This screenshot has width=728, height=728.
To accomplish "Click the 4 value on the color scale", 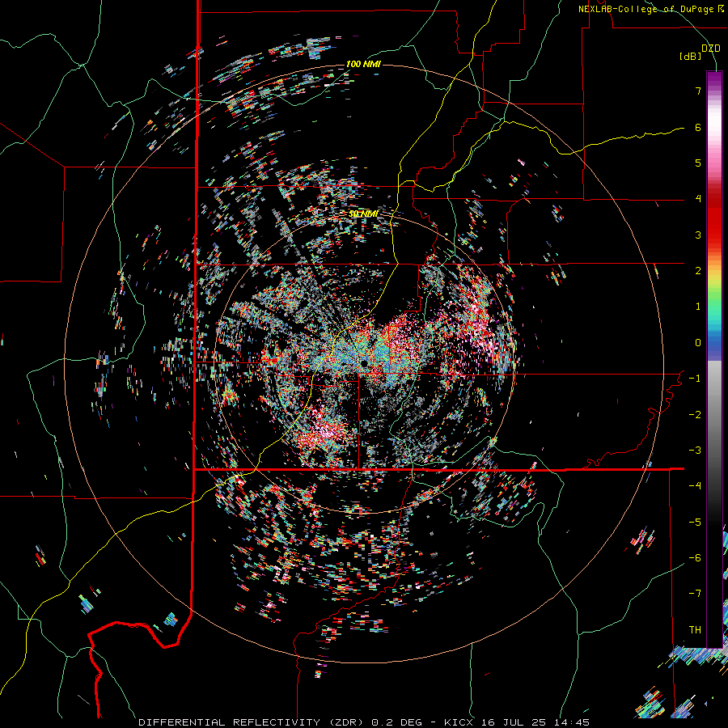I will pos(698,199).
